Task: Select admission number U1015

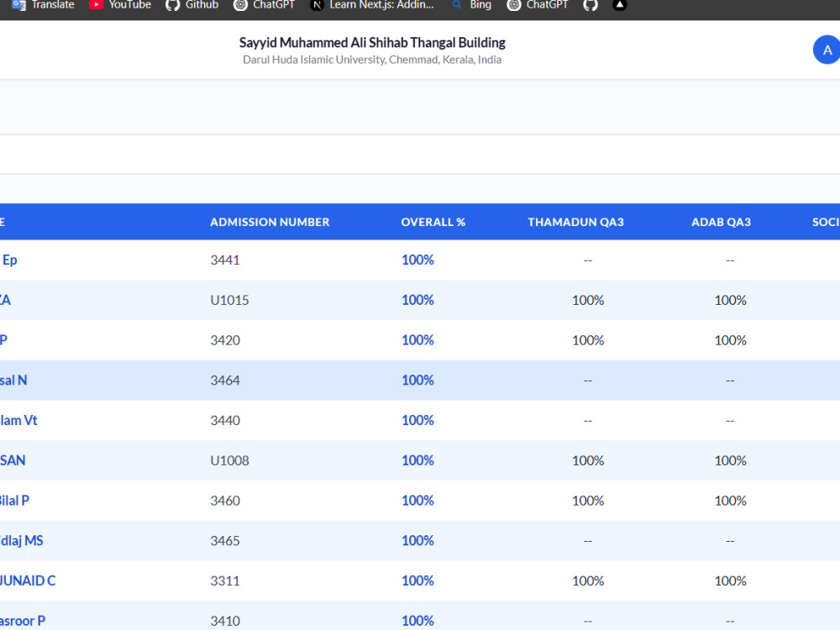Action: (229, 300)
